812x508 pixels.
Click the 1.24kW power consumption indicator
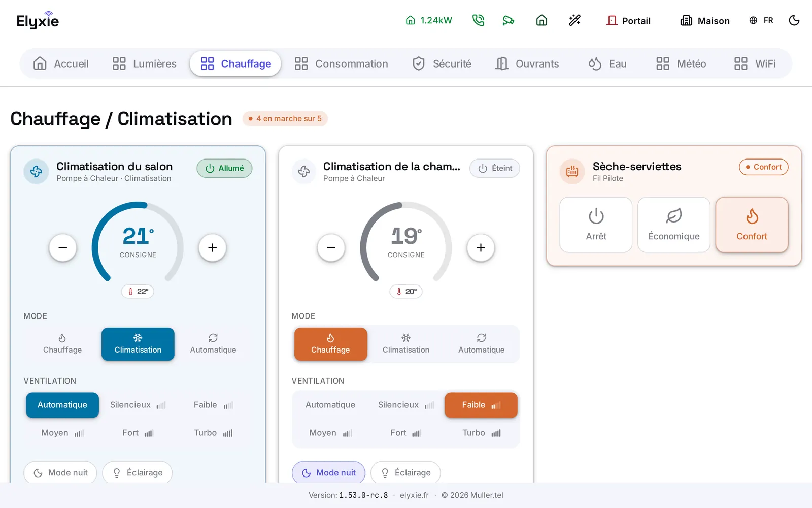(x=429, y=20)
